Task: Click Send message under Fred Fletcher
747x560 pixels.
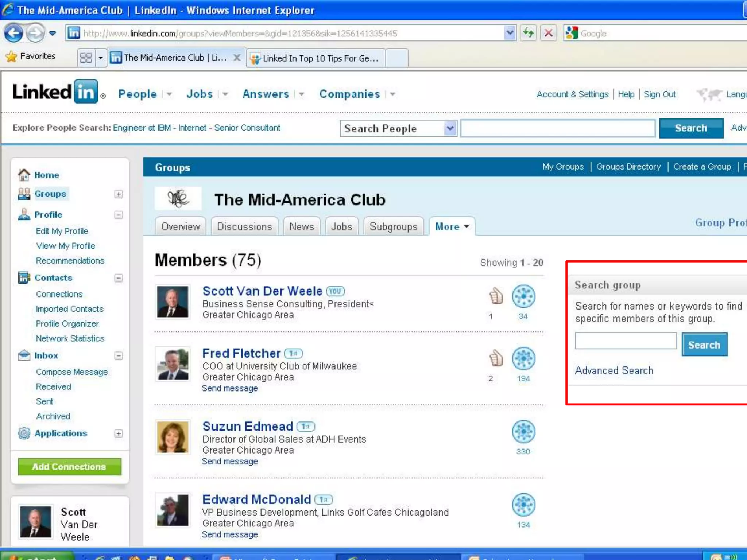Action: tap(230, 388)
